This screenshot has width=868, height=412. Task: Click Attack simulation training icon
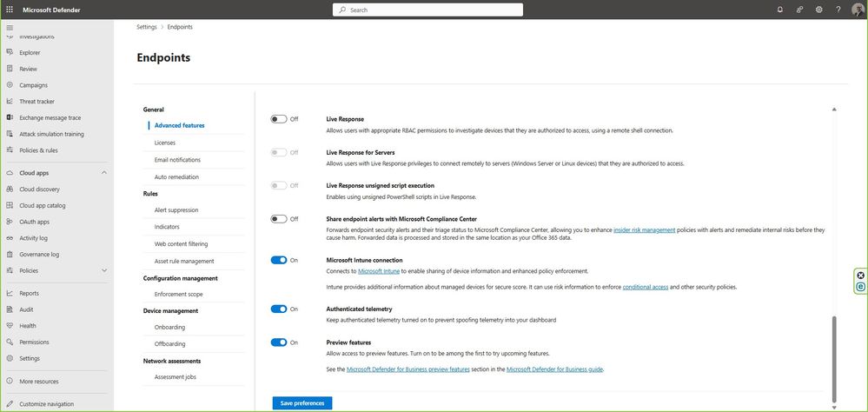[10, 134]
